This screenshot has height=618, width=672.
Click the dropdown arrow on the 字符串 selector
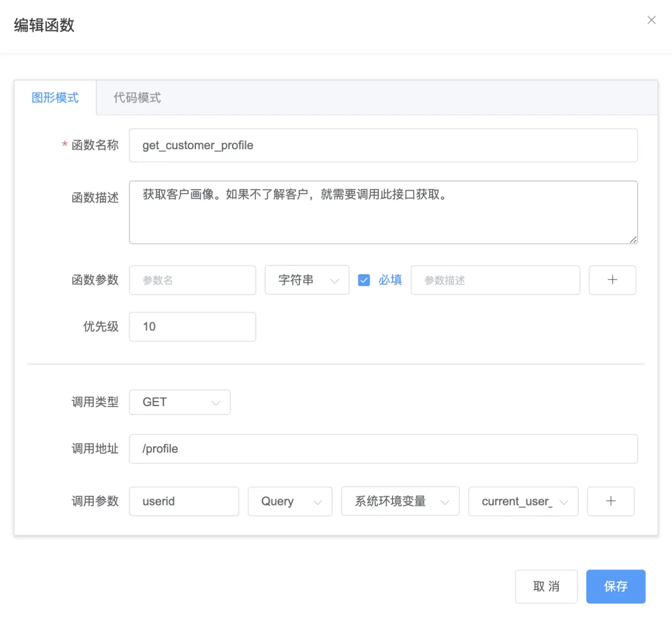click(x=337, y=280)
